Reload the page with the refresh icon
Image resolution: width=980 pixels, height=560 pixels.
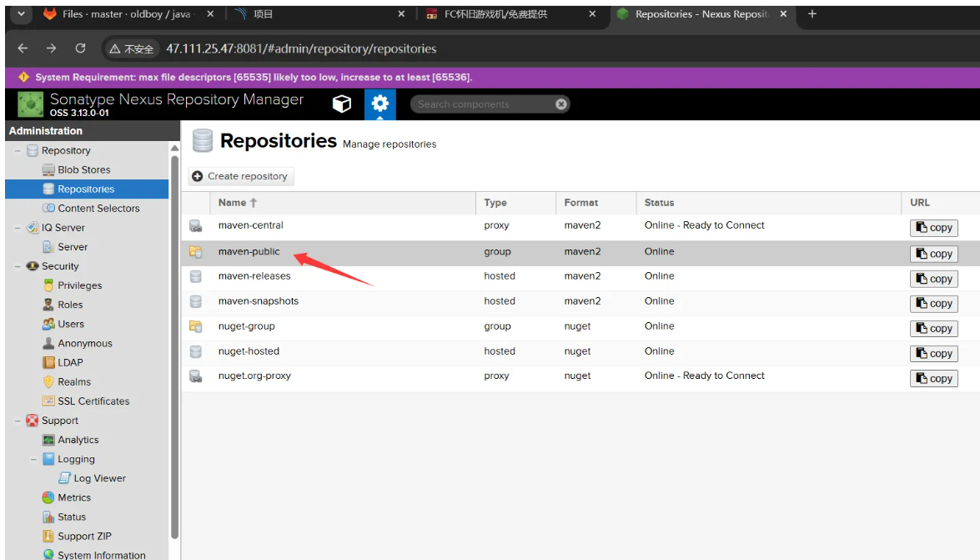[x=81, y=48]
